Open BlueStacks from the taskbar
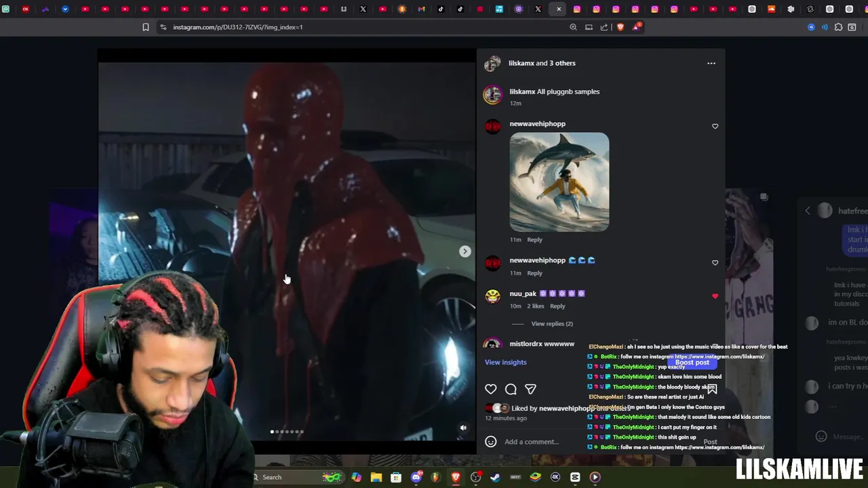Screen dimensions: 868x488 [x=535, y=477]
